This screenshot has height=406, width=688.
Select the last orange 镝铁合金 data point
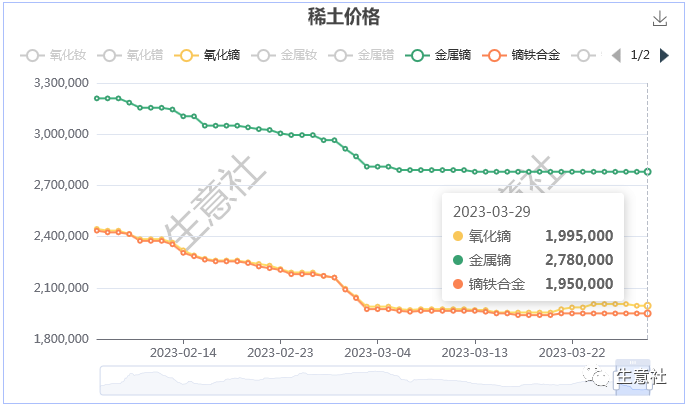[x=648, y=313]
